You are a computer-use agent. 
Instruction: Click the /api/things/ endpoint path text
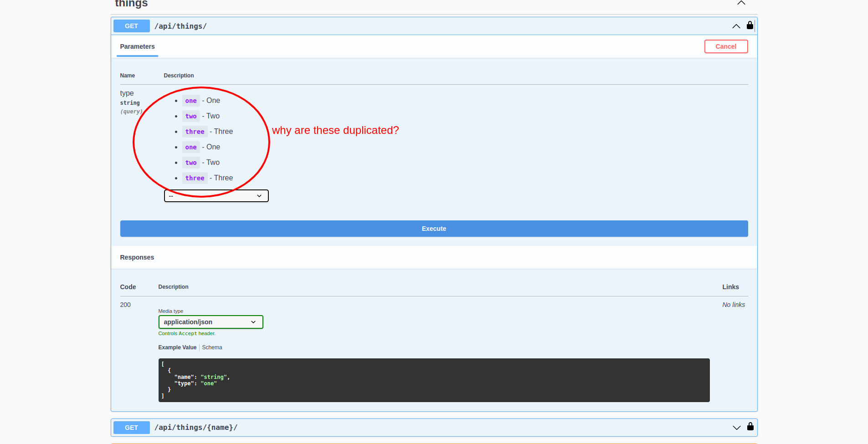point(180,26)
